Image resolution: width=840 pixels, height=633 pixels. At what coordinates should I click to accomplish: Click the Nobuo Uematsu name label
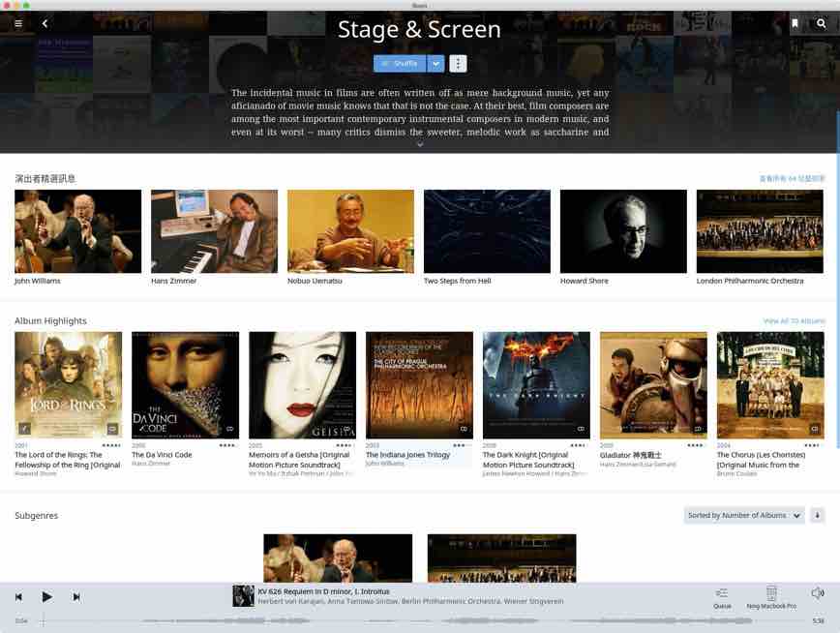[x=315, y=281]
